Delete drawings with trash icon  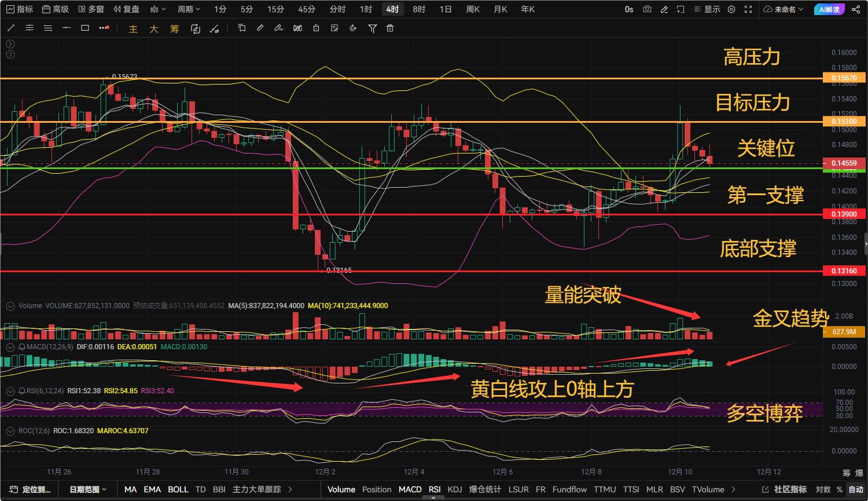click(390, 28)
